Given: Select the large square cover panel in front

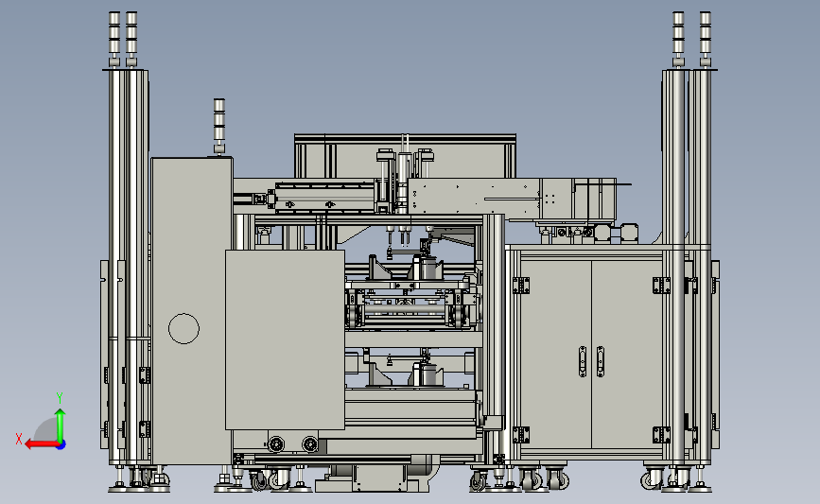Looking at the screenshot, I should [285, 339].
